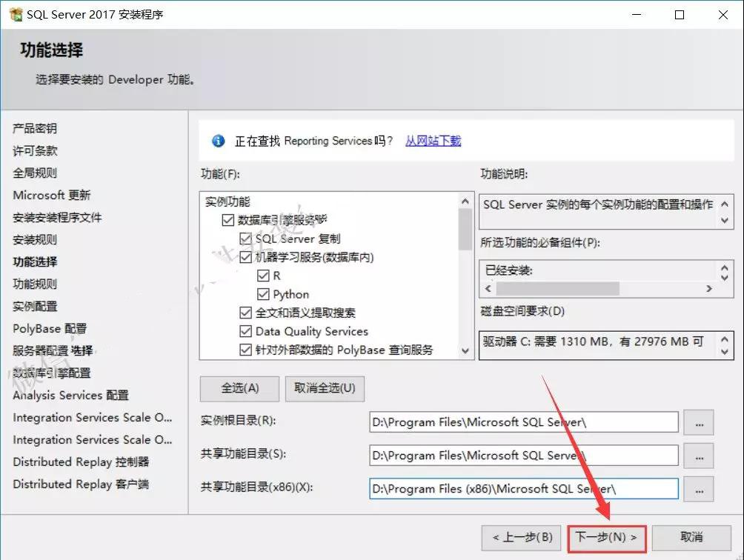Toggle the 数据库引擎服务 checkbox

(227, 220)
